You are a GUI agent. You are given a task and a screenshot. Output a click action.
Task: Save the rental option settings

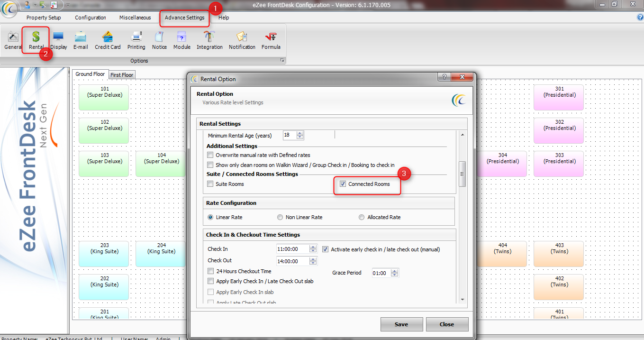click(x=401, y=324)
